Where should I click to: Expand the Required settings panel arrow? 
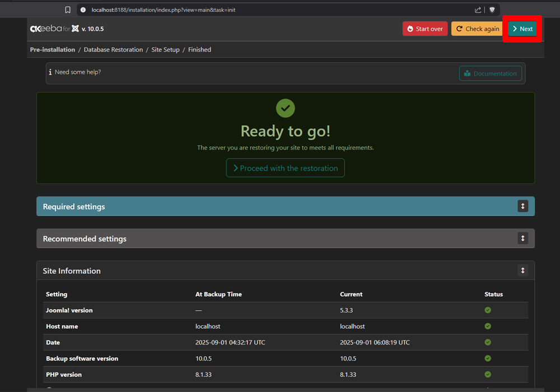pyautogui.click(x=522, y=206)
